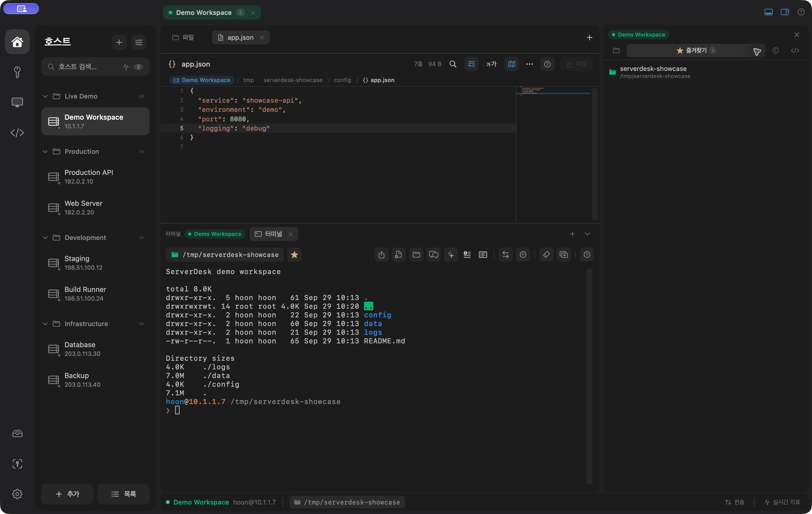812x514 pixels.
Task: Open the gauge icon in the terminal toolbar
Action: [x=523, y=255]
